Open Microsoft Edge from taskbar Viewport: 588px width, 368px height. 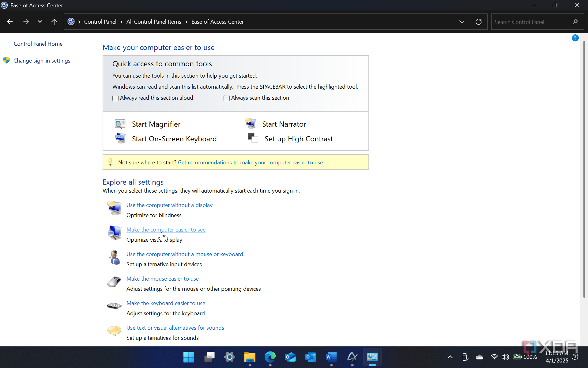(x=270, y=357)
